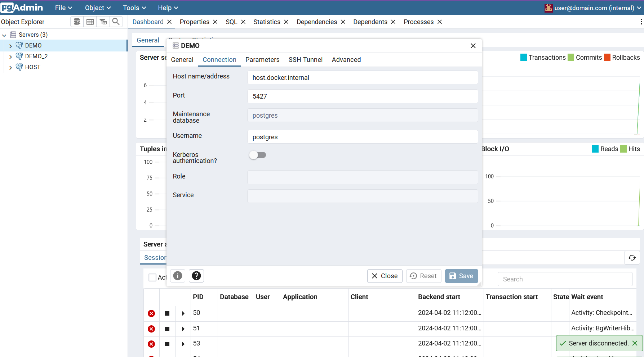644x357 pixels.
Task: Click the Username input field
Action: (363, 137)
